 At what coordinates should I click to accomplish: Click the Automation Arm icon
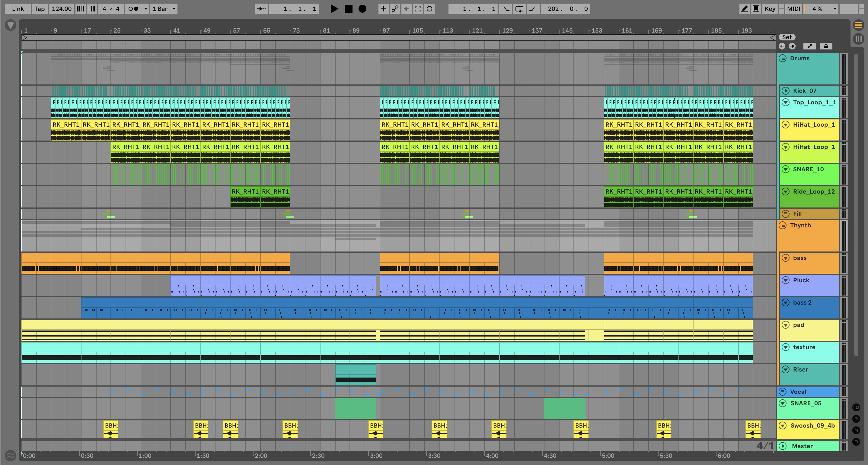[395, 9]
